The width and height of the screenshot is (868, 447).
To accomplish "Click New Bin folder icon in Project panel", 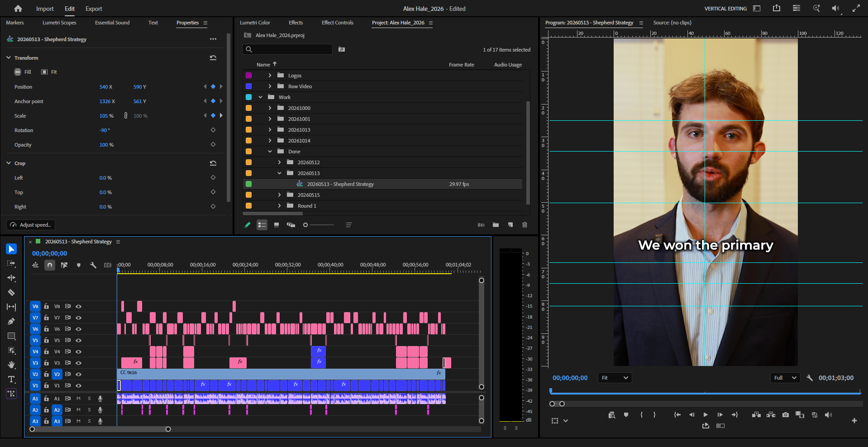I will (496, 225).
